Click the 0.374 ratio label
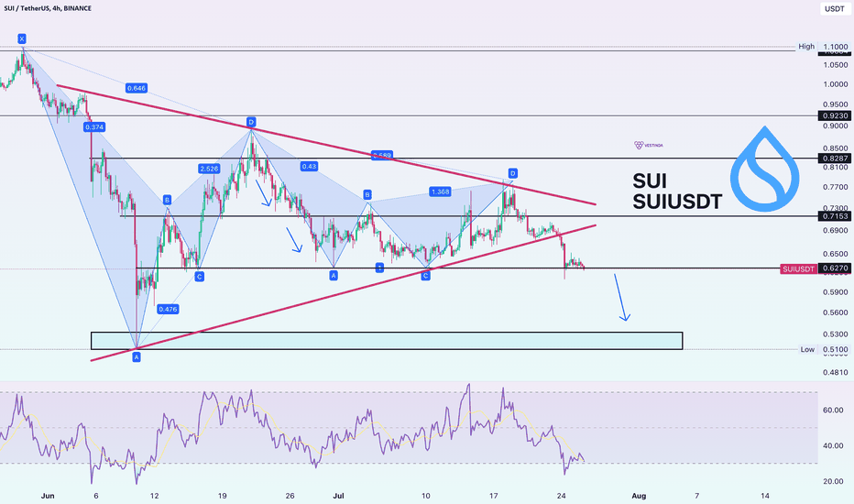 94,127
